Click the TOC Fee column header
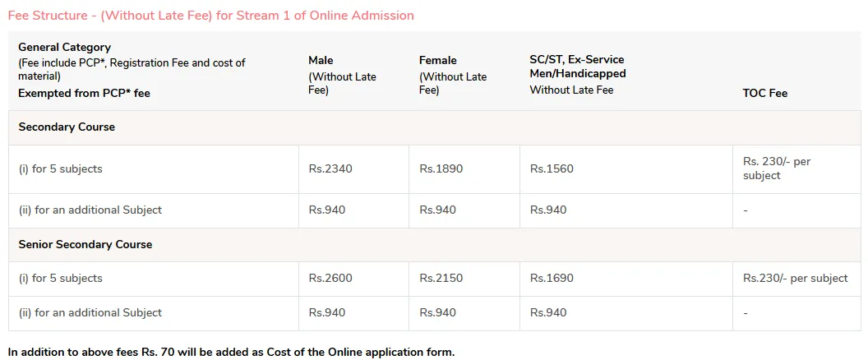This screenshot has height=360, width=868. (x=764, y=93)
